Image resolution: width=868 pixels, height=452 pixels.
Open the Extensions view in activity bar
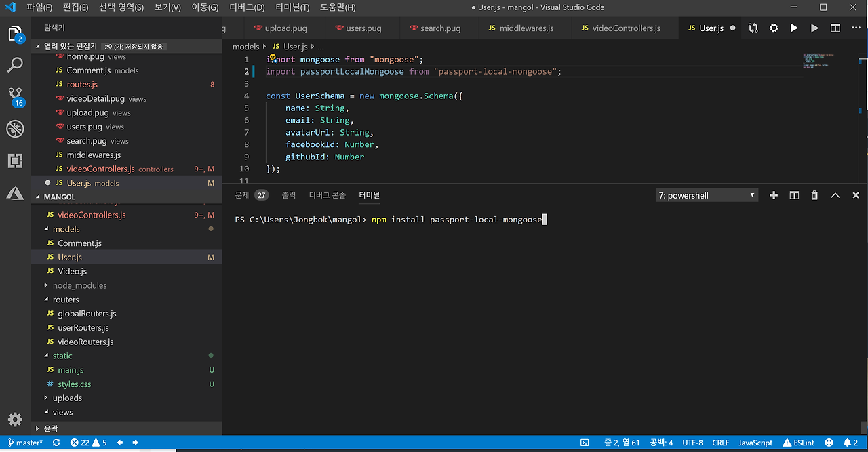(x=15, y=161)
